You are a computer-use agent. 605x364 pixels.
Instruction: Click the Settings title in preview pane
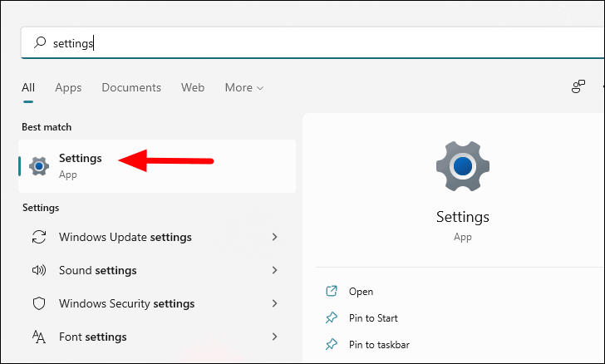463,217
